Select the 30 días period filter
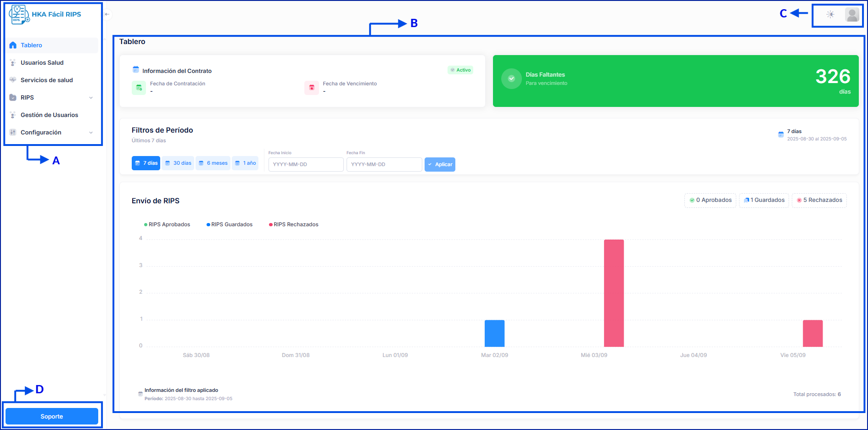 pyautogui.click(x=178, y=163)
